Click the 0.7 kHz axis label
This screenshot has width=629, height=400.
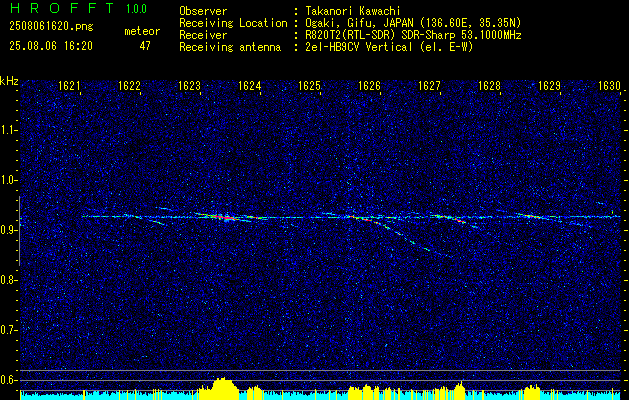click(x=9, y=330)
